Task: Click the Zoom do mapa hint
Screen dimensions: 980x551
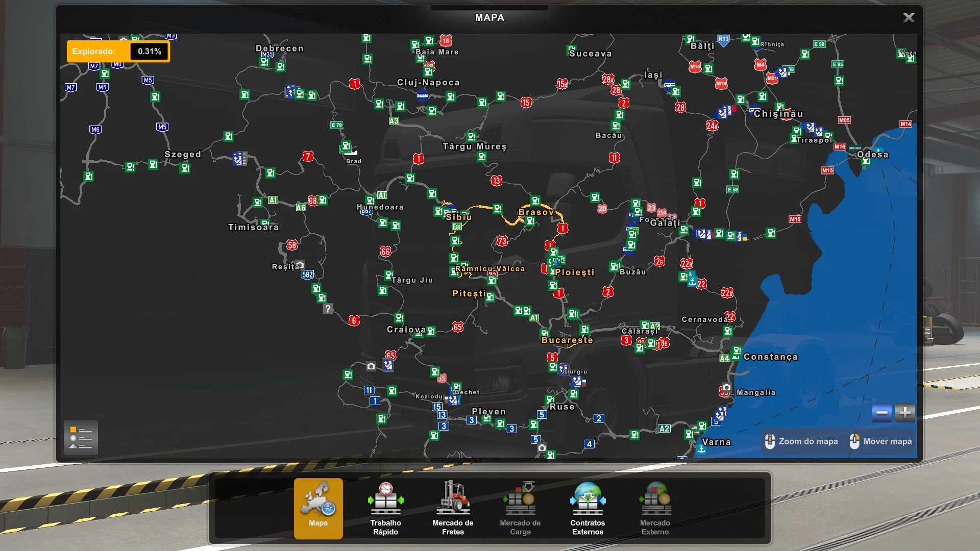Action: 801,441
